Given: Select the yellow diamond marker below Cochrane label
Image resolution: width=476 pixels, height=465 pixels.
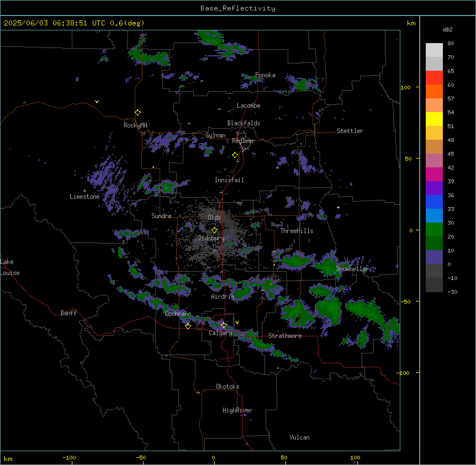Looking at the screenshot, I should tap(188, 326).
